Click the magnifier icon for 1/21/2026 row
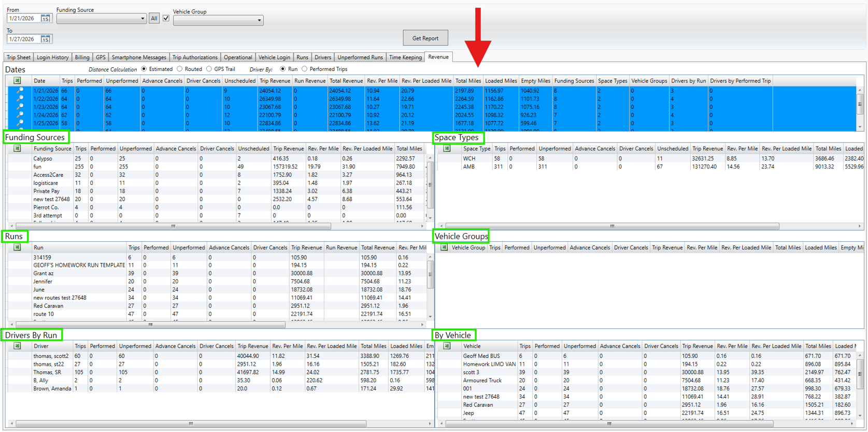This screenshot has height=432, width=868. (x=20, y=91)
